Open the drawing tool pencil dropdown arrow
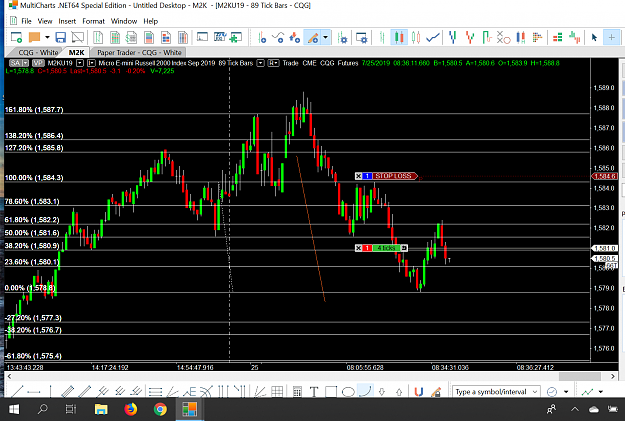This screenshot has width=625, height=421. coord(326,37)
